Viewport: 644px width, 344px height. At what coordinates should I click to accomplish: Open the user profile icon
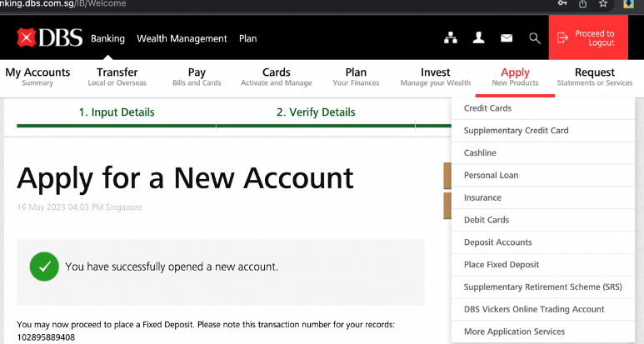point(478,38)
